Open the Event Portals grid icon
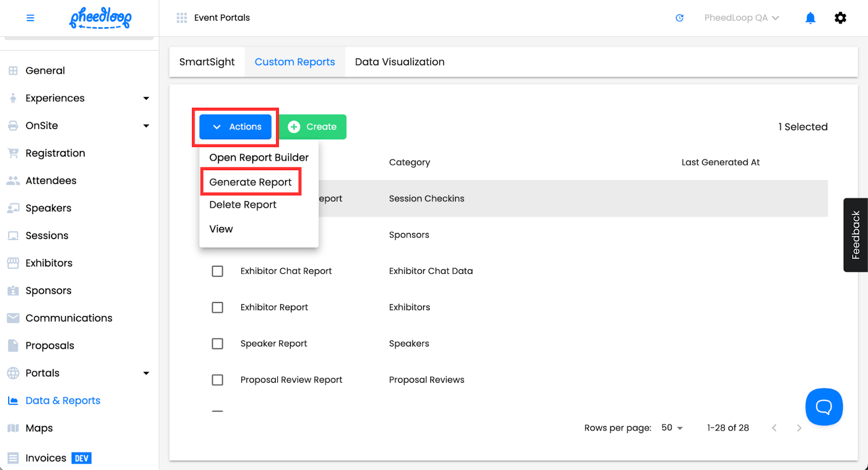 (182, 18)
